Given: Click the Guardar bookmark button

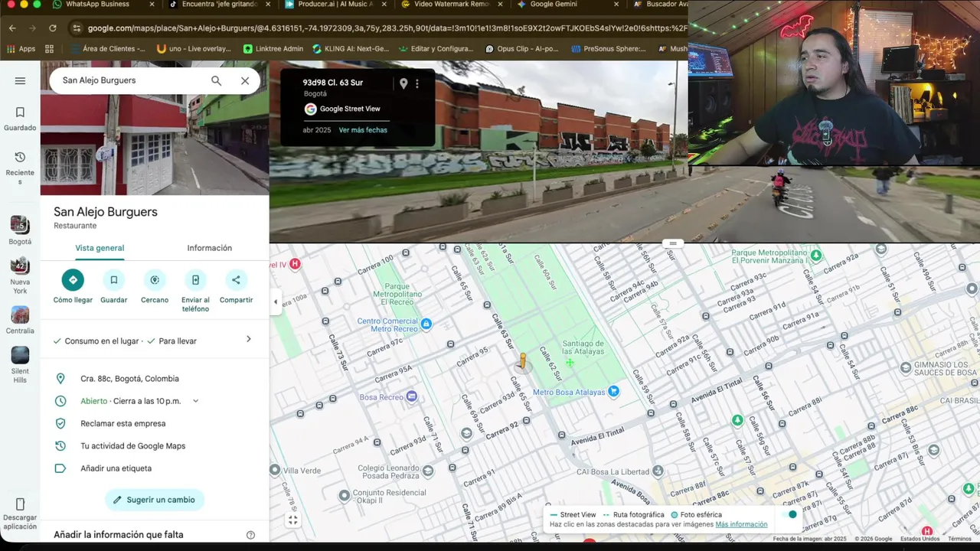Looking at the screenshot, I should (113, 280).
